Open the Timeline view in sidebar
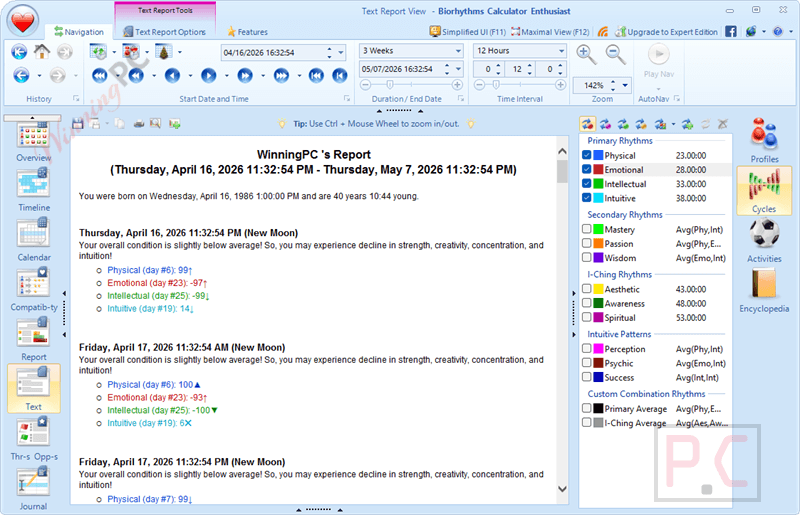The height and width of the screenshot is (515, 800). (x=34, y=190)
